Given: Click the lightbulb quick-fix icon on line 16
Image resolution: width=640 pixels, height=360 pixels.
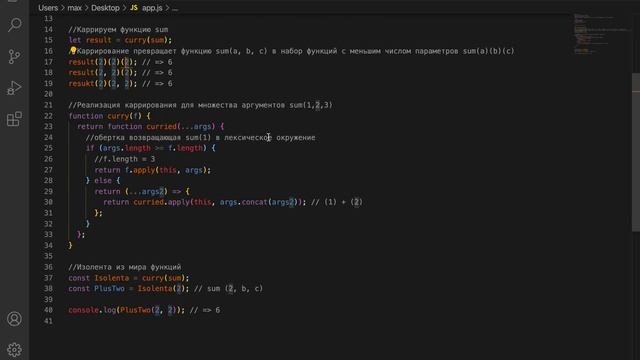Looking at the screenshot, I should tap(73, 50).
